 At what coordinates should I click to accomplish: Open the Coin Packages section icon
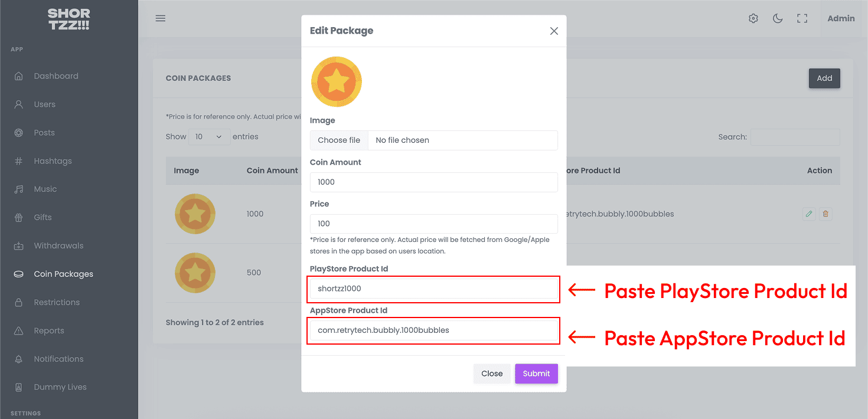19,274
